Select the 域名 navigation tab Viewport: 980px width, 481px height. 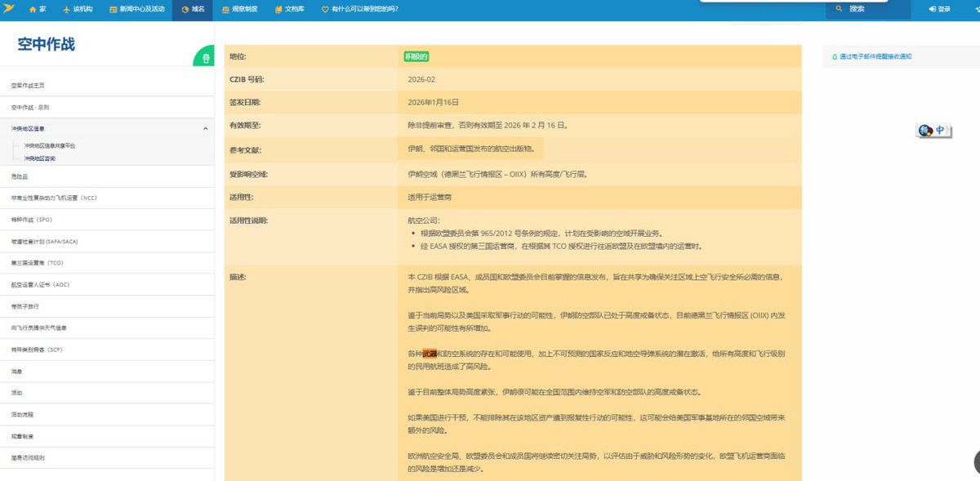[193, 9]
